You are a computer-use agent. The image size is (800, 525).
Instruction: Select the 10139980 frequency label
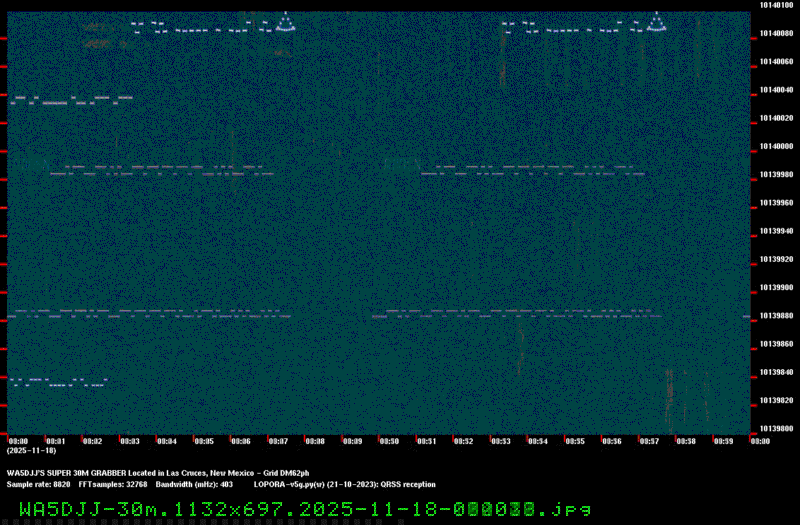click(x=777, y=174)
